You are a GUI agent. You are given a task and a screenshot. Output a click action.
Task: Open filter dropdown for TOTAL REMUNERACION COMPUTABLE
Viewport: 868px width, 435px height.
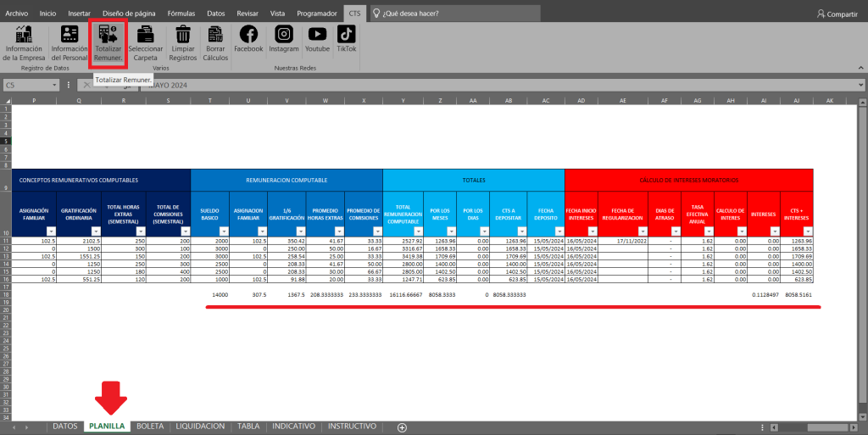coord(419,231)
